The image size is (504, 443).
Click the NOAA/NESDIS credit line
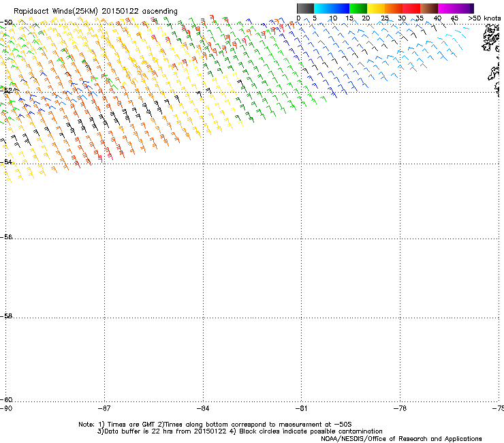coord(401,438)
